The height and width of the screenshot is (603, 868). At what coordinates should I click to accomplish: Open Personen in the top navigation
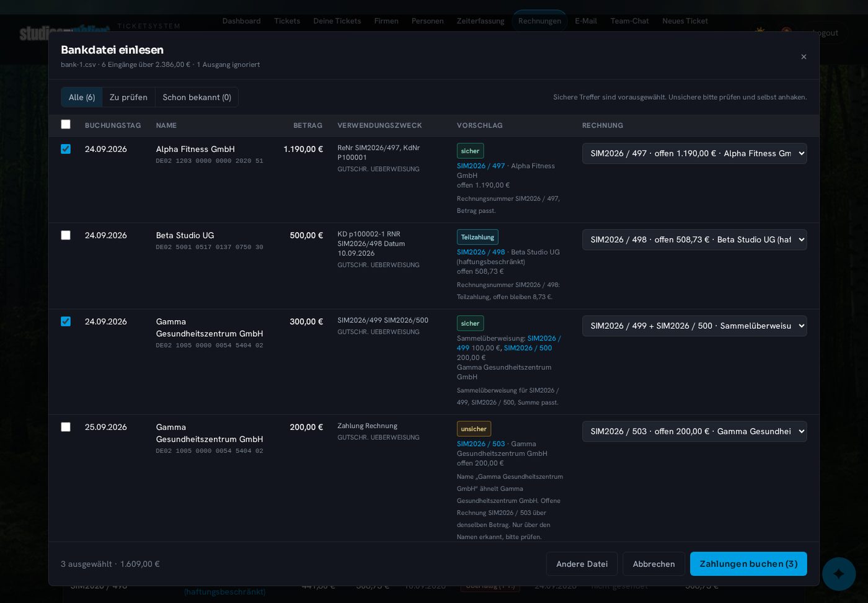[x=427, y=21]
